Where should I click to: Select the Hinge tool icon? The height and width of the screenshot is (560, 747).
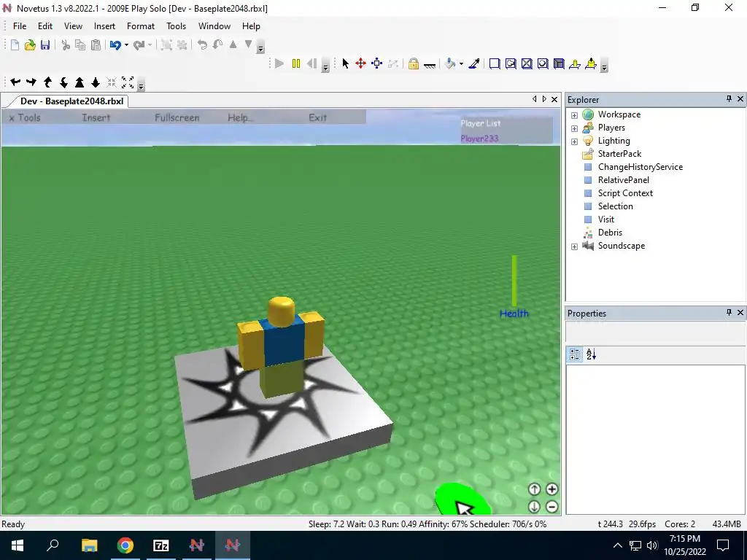tap(575, 63)
